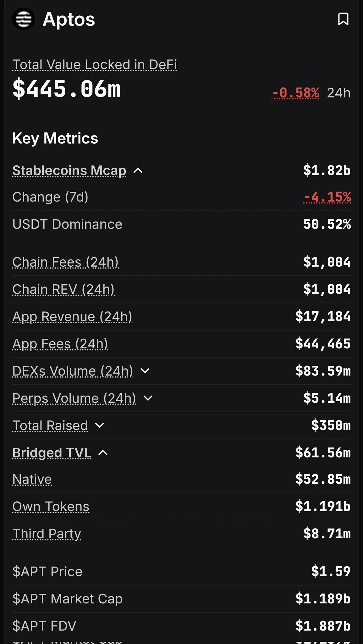Click the $445.06m TVL value
This screenshot has height=644, width=363.
(66, 89)
